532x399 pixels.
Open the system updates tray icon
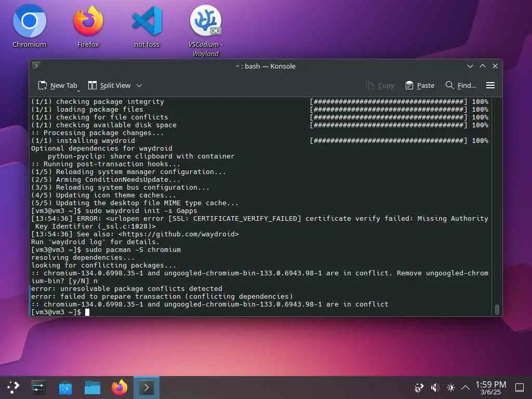419,388
